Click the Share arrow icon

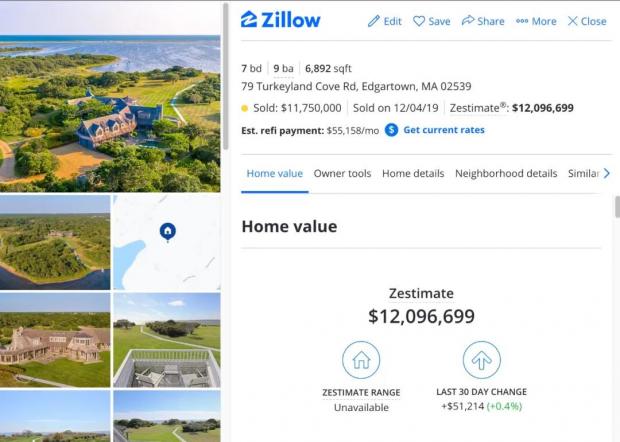coord(468,21)
